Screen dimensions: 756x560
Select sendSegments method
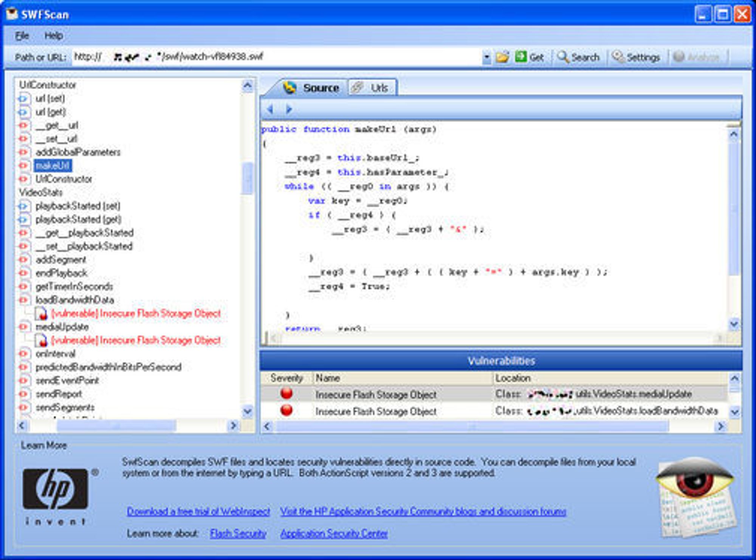pos(65,408)
